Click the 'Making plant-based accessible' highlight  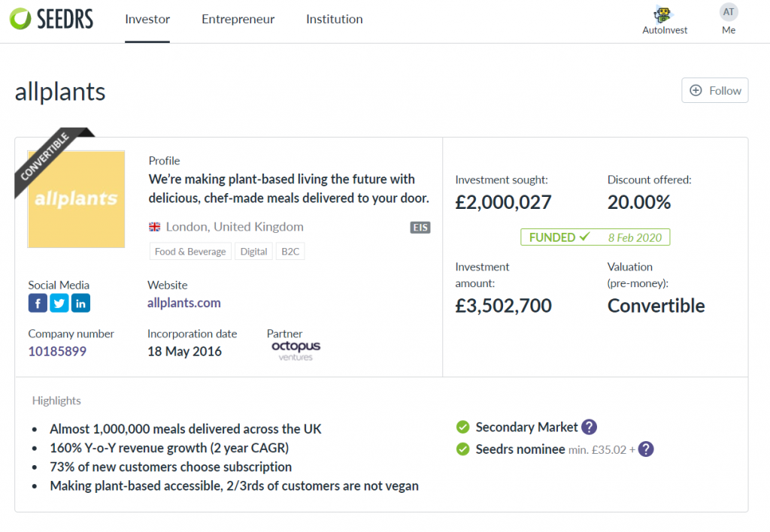tap(235, 486)
